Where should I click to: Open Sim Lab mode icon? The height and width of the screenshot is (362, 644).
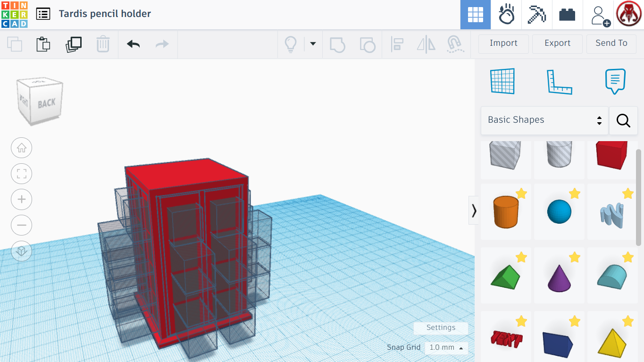pyautogui.click(x=506, y=15)
